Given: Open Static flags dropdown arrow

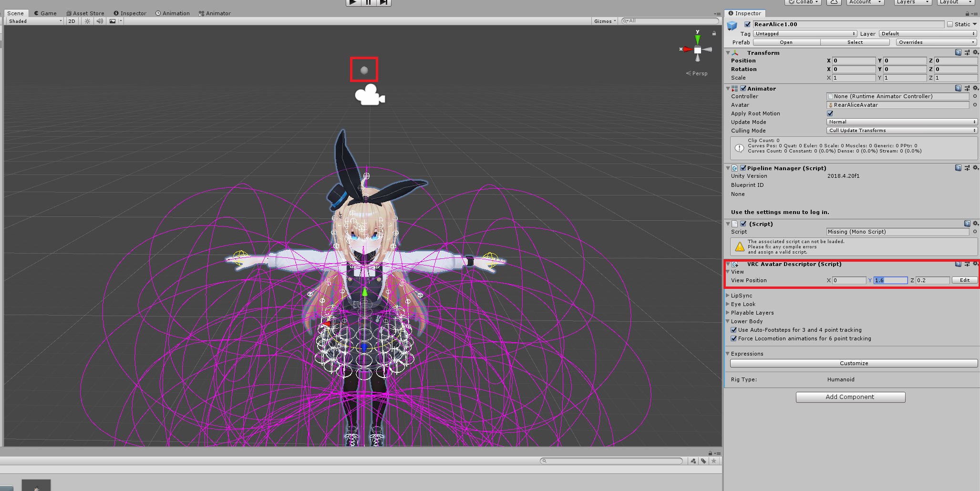Looking at the screenshot, I should (x=975, y=24).
